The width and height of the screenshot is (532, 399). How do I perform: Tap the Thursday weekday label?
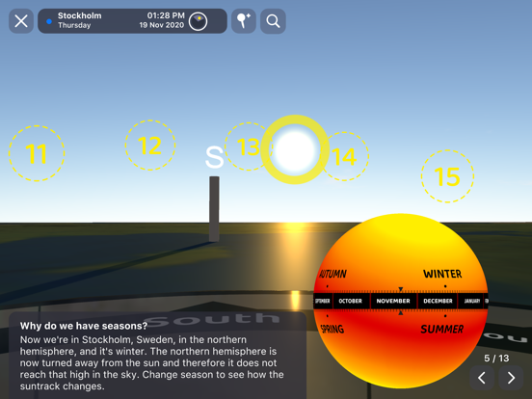click(74, 25)
